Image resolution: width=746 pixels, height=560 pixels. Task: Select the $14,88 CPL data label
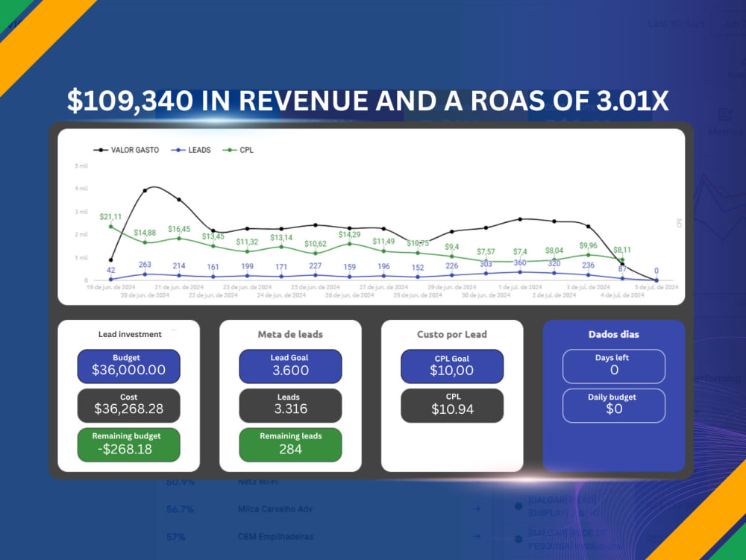[145, 233]
